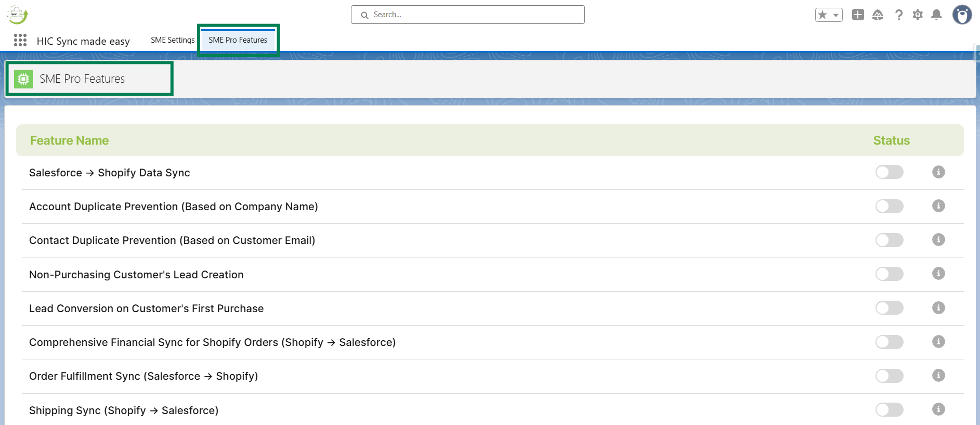
Task: Toggle Order Fulfillment Sync switch
Action: [x=889, y=376]
